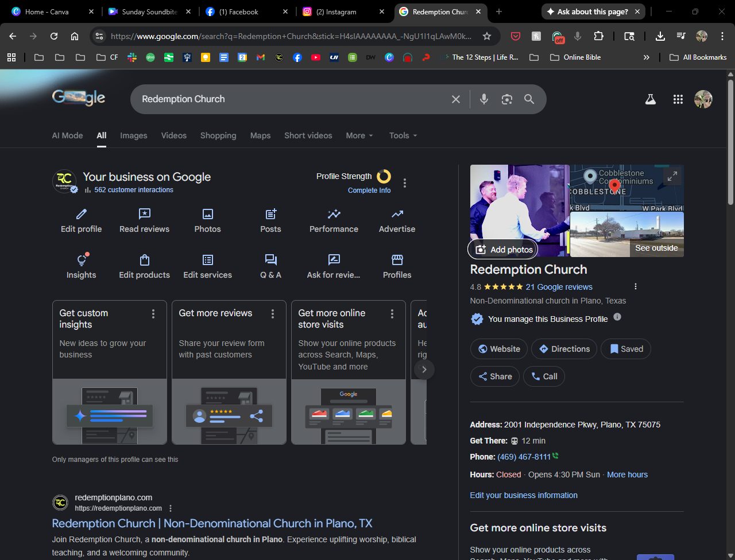
Task: Click the Directions button
Action: pyautogui.click(x=564, y=349)
